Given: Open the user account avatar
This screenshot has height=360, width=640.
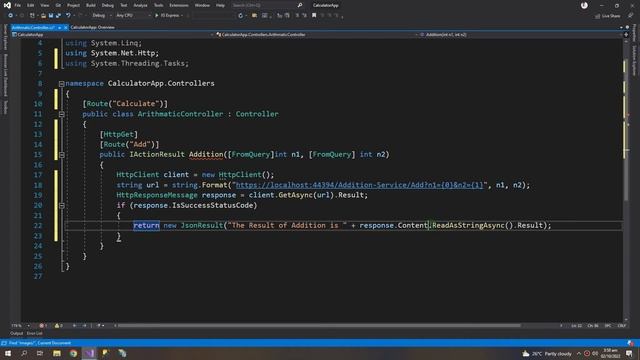Looking at the screenshot, I should (584, 5).
